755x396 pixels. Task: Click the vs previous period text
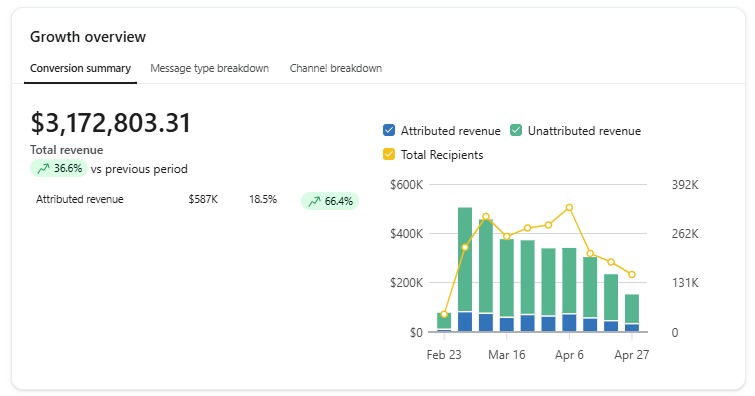[x=139, y=169]
